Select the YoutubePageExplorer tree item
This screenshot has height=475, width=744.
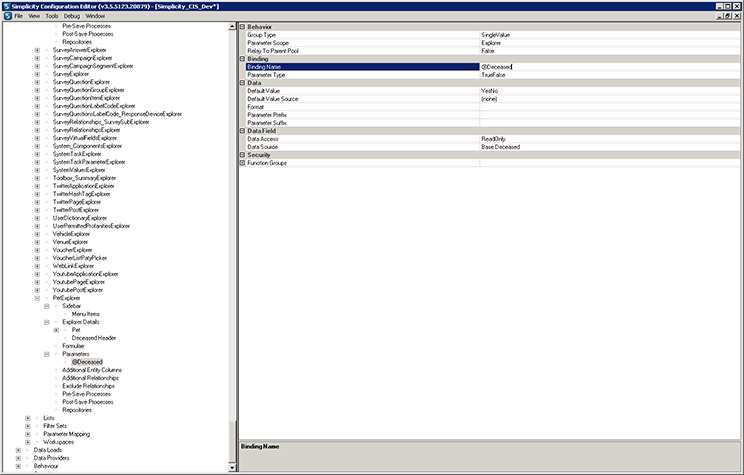tap(78, 282)
